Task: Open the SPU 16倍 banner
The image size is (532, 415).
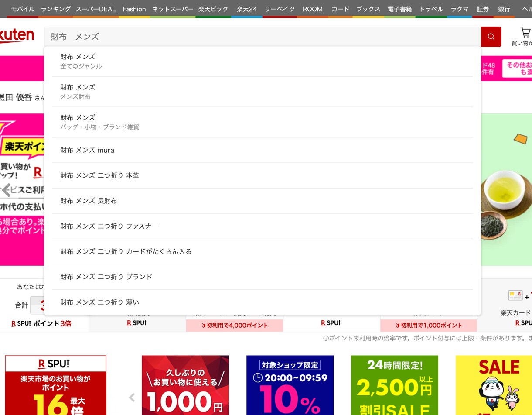Action: pos(56,385)
